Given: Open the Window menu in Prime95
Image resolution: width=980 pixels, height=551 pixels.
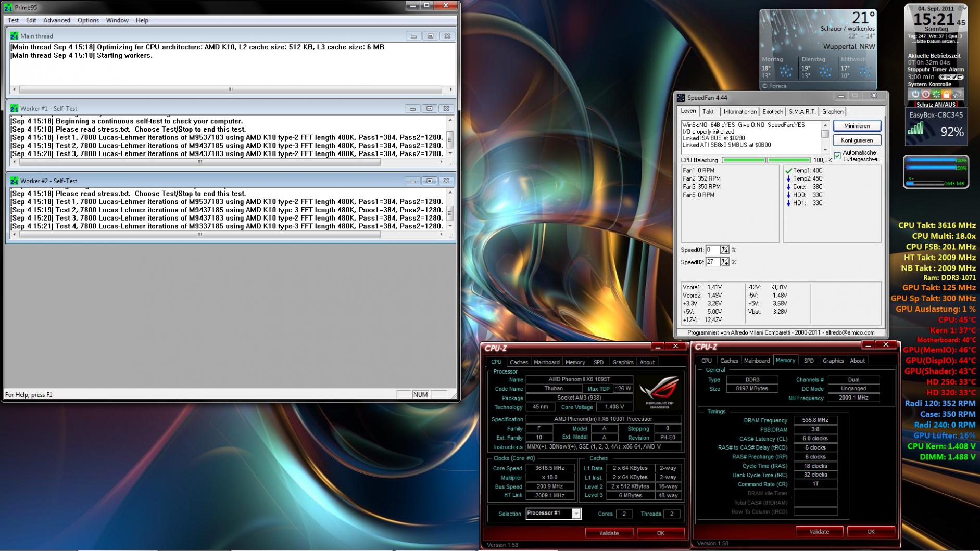Looking at the screenshot, I should tap(117, 20).
